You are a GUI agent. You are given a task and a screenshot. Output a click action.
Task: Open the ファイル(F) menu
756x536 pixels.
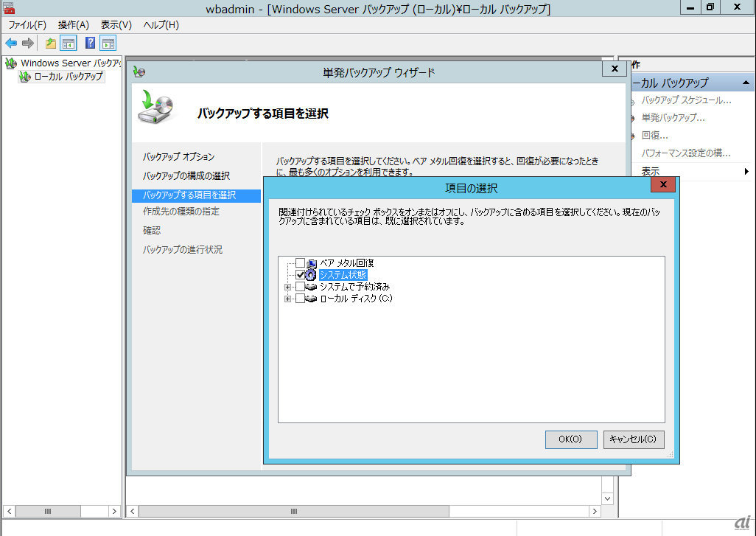[27, 24]
